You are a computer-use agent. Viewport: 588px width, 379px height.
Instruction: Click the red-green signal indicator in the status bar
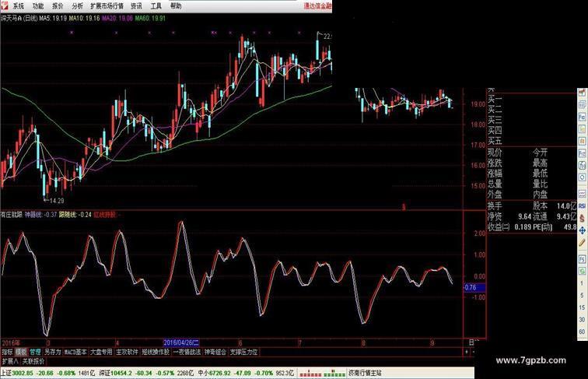[322, 374]
